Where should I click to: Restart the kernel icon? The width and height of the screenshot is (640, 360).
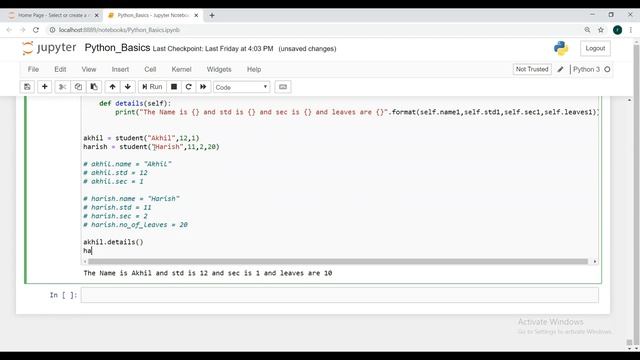(x=188, y=87)
